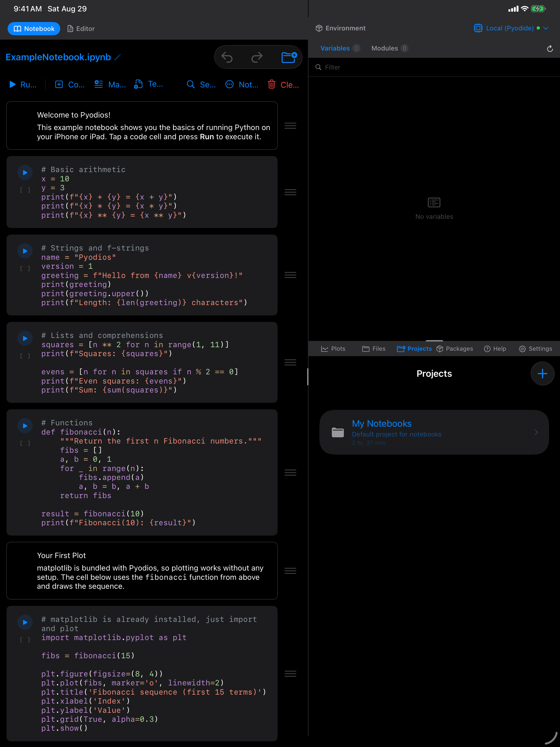The image size is (560, 747).
Task: Open the Settings panel tab
Action: (x=535, y=349)
